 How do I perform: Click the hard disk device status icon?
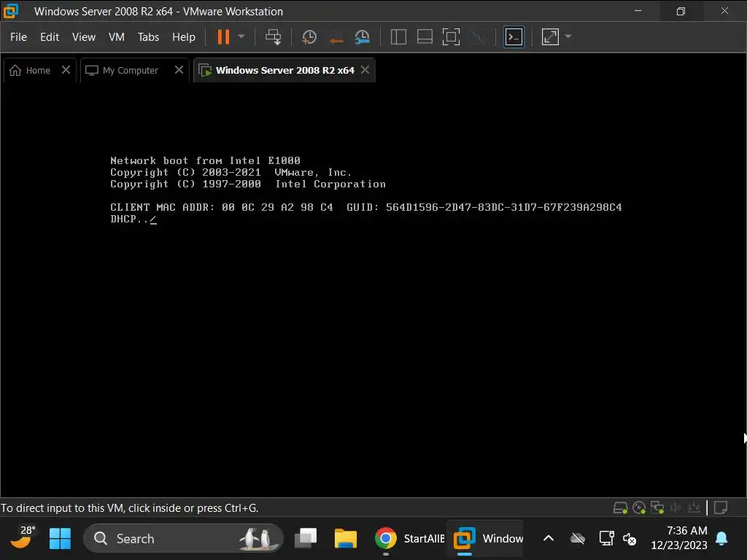(x=620, y=508)
